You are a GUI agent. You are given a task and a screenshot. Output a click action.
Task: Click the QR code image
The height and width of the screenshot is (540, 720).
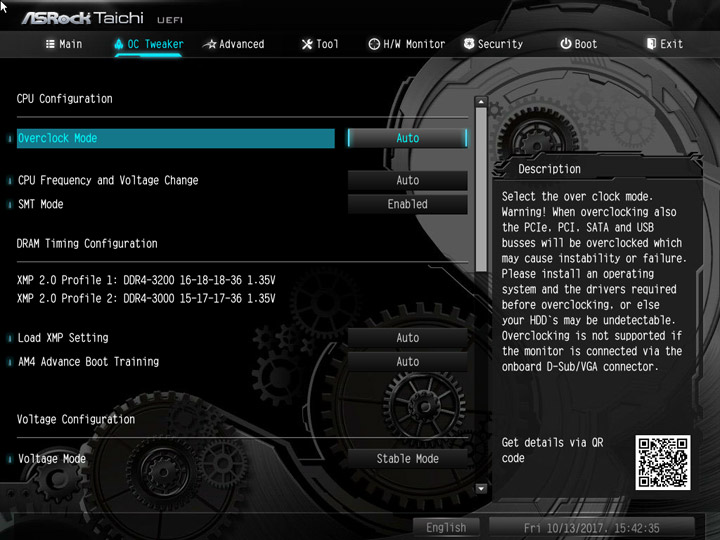coord(663,462)
